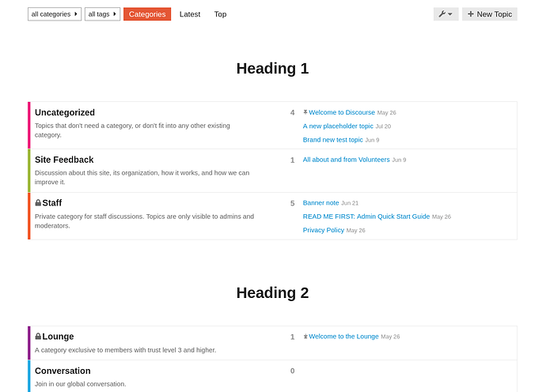The width and height of the screenshot is (546, 392).
Task: Click the lock icon beside Lounge
Action: 38,336
